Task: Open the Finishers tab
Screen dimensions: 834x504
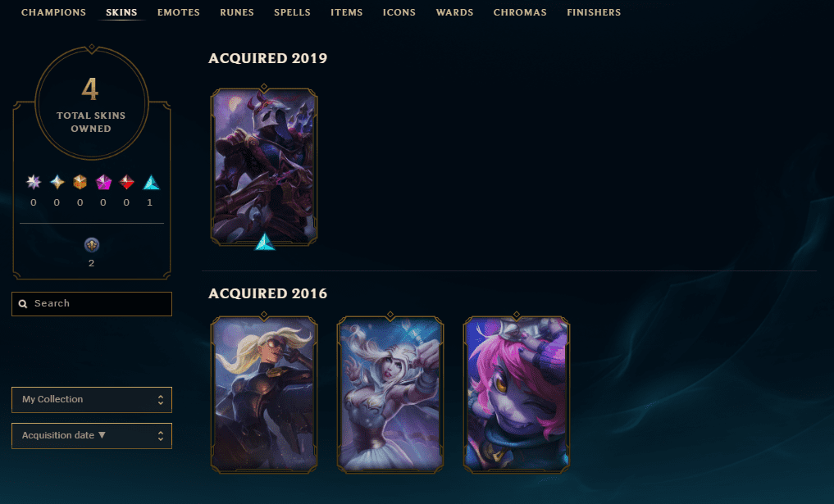Action: click(x=594, y=12)
